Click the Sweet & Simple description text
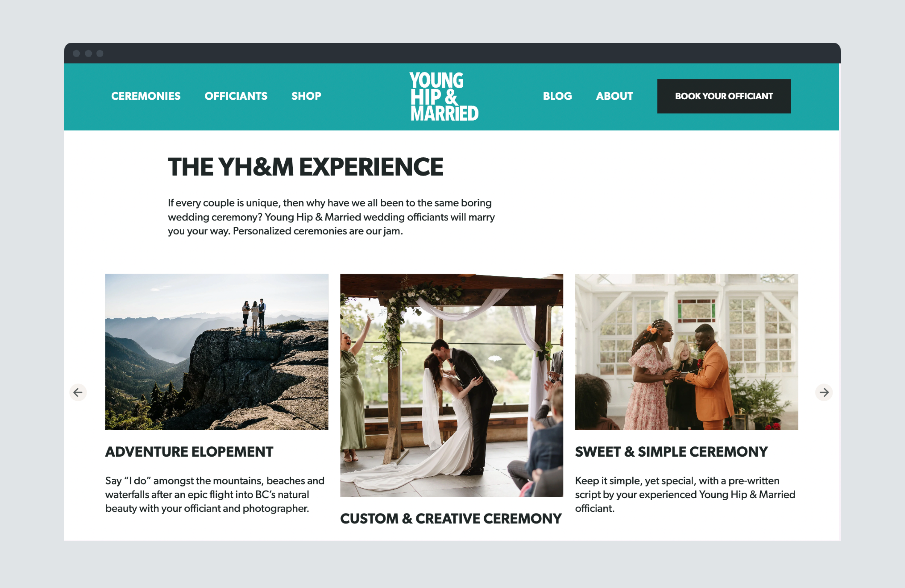 coord(685,495)
